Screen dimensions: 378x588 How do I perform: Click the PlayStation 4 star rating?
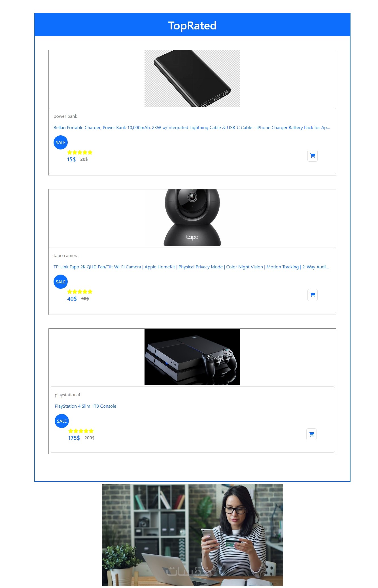(81, 431)
